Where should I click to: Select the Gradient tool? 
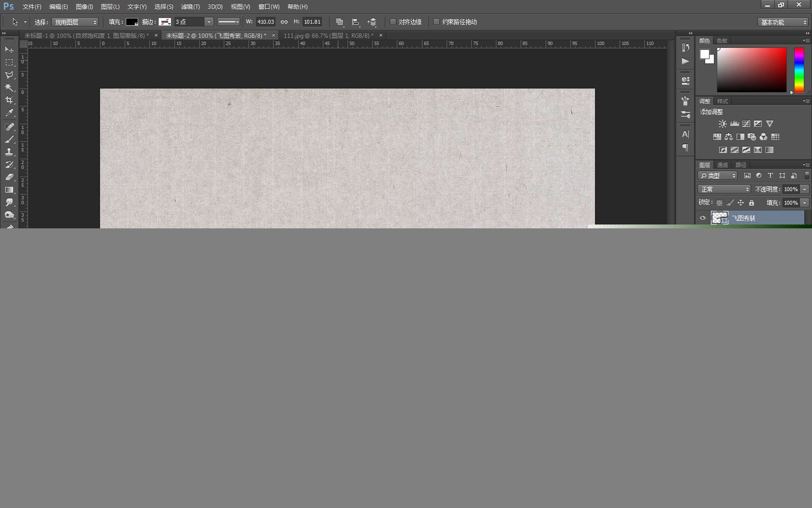(9, 190)
